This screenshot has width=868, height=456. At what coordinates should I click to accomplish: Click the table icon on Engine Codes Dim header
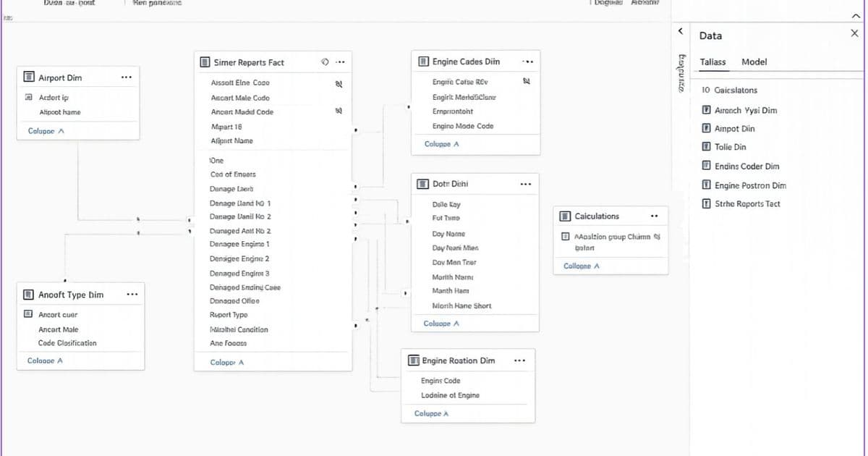(x=423, y=62)
